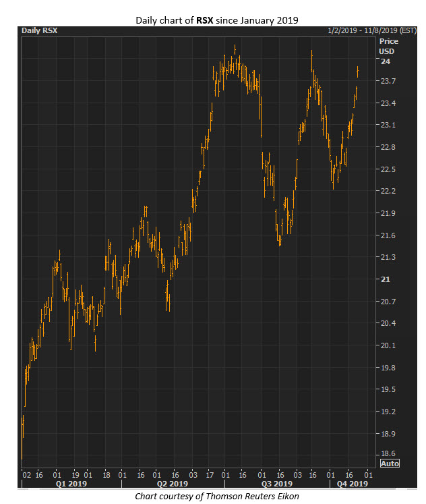
Task: Click the 22.5 price axis label
Action: pos(388,169)
